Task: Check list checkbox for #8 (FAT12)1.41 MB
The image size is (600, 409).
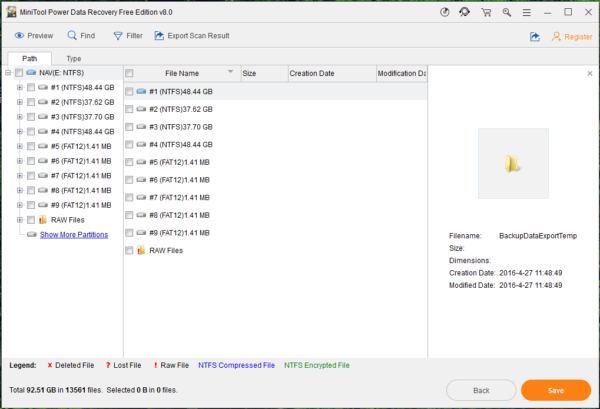Action: 129,215
